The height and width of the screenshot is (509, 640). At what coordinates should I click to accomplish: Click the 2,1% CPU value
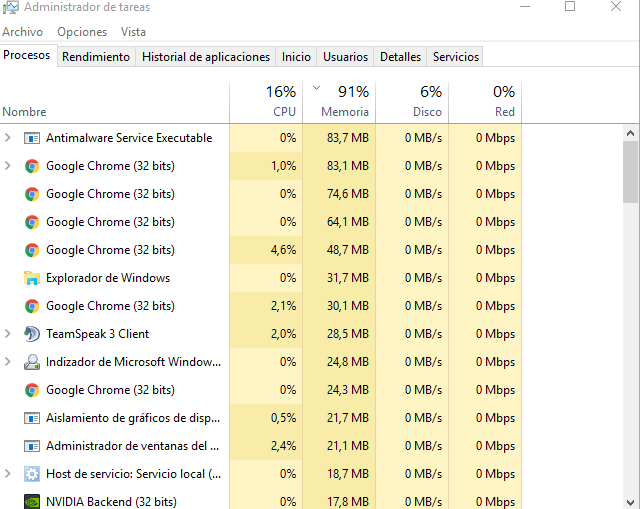point(284,306)
